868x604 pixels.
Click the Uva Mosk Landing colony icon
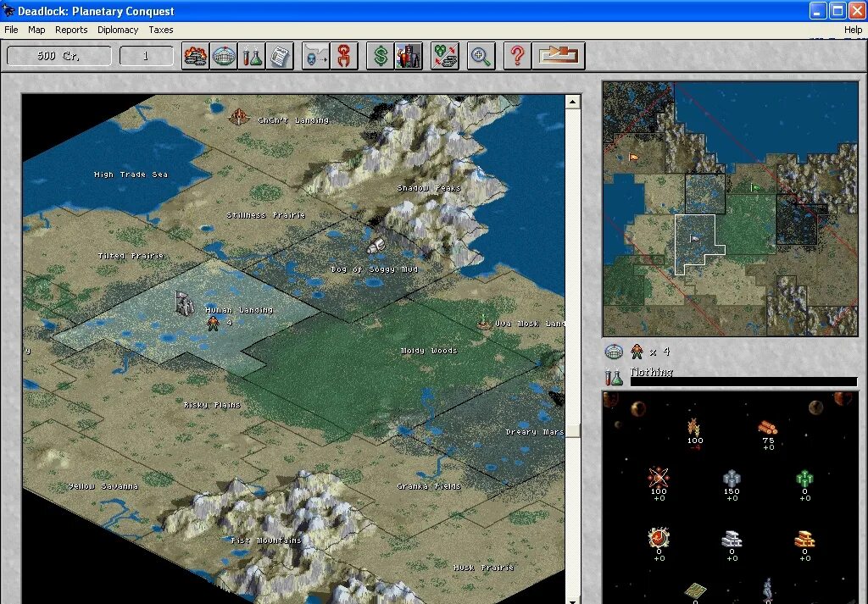tap(484, 322)
